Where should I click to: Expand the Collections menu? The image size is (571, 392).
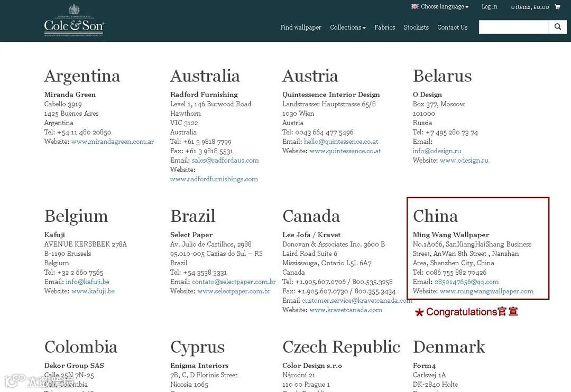point(348,27)
